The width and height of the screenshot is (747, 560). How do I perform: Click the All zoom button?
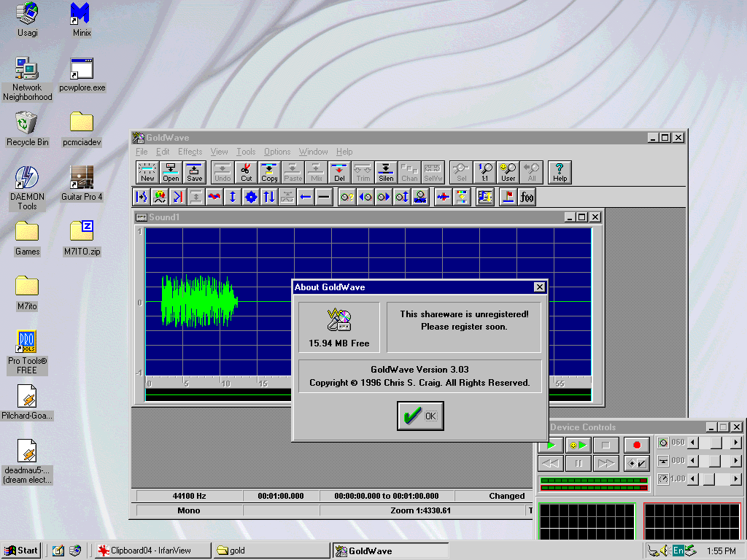[x=531, y=172]
